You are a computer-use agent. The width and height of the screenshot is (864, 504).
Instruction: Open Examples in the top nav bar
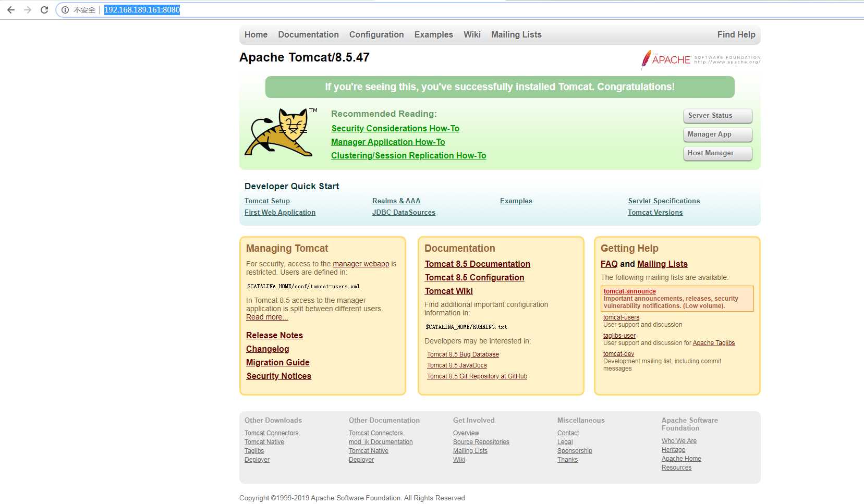[434, 34]
